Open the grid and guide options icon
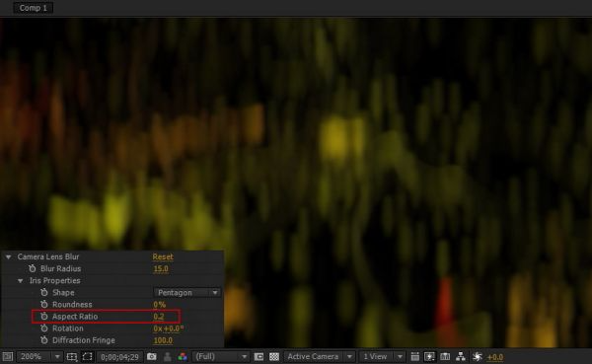592x364 pixels. (72, 357)
